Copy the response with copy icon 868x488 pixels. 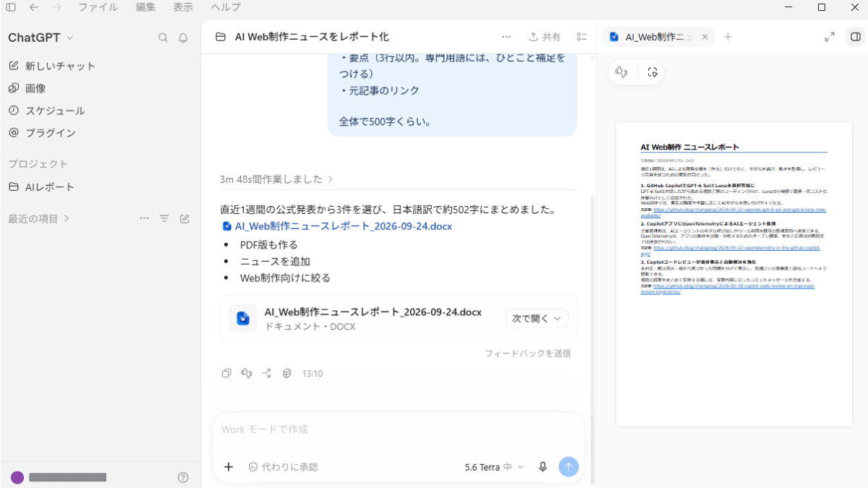(226, 373)
